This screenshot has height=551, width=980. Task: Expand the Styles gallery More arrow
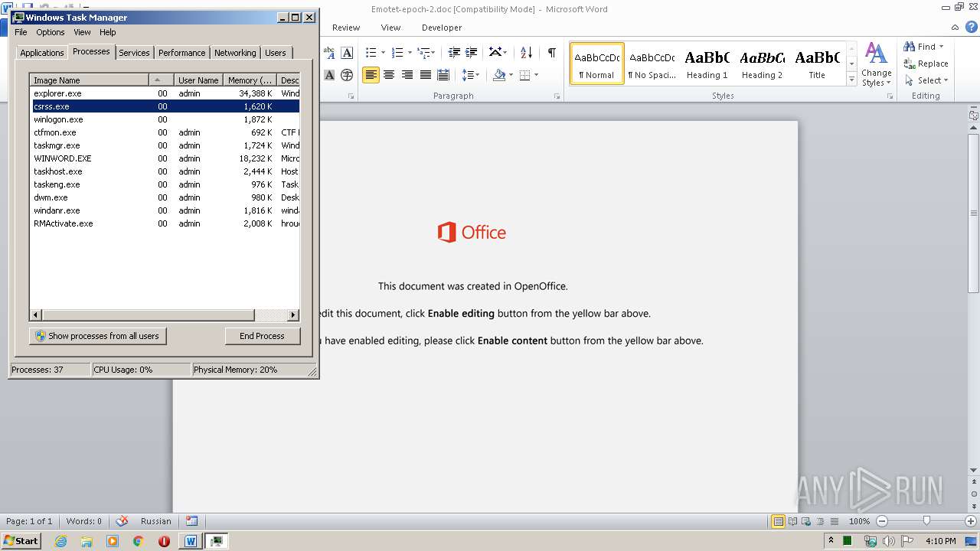851,79
